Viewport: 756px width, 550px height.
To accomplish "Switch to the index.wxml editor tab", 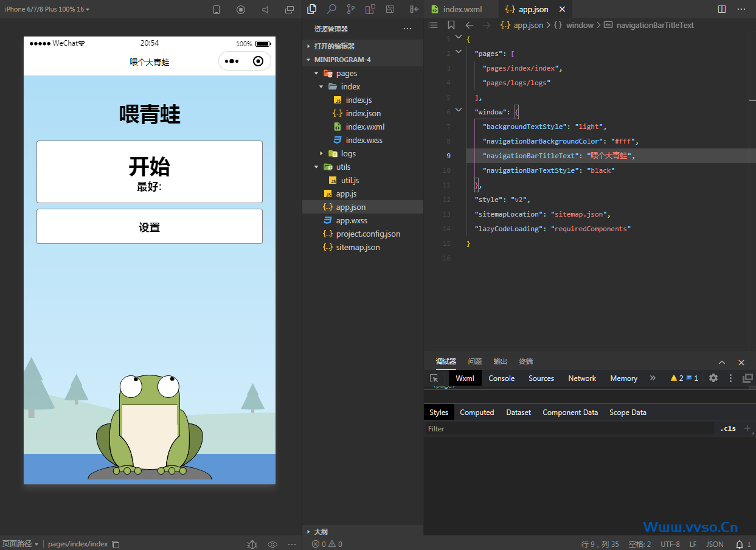I will pos(462,9).
